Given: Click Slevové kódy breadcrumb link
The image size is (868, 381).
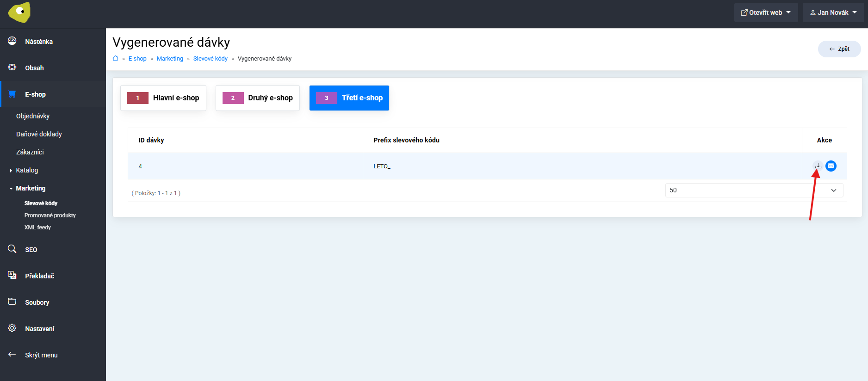Looking at the screenshot, I should [x=211, y=59].
